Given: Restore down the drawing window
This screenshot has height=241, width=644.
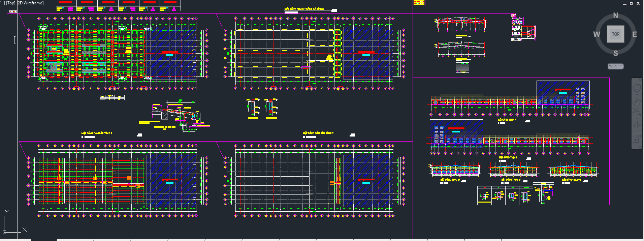Looking at the screenshot, I should click(631, 3).
